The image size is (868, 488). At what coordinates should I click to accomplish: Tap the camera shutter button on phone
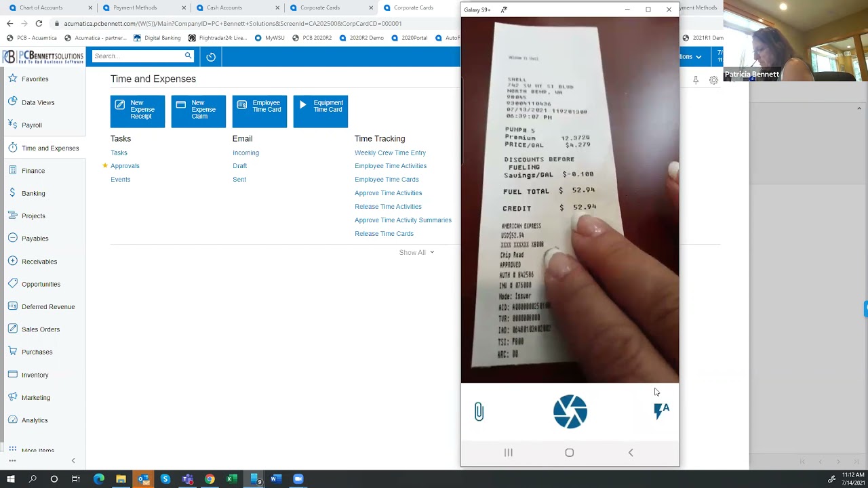pyautogui.click(x=570, y=411)
